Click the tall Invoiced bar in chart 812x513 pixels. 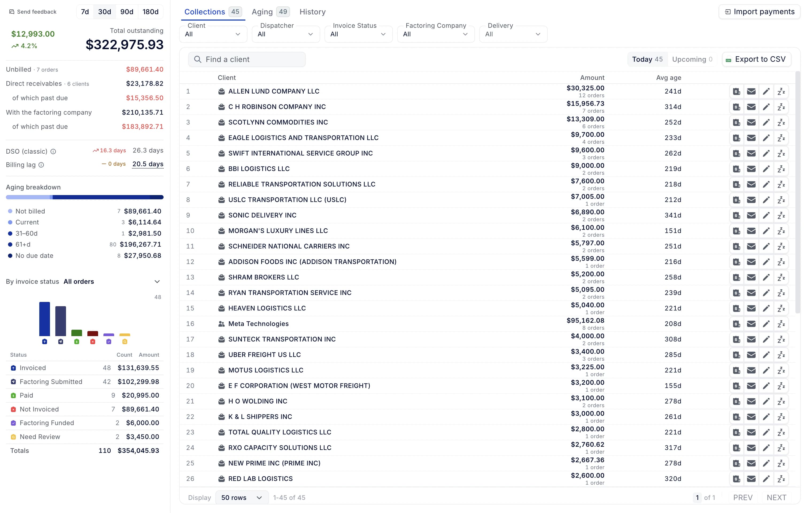[x=45, y=319]
